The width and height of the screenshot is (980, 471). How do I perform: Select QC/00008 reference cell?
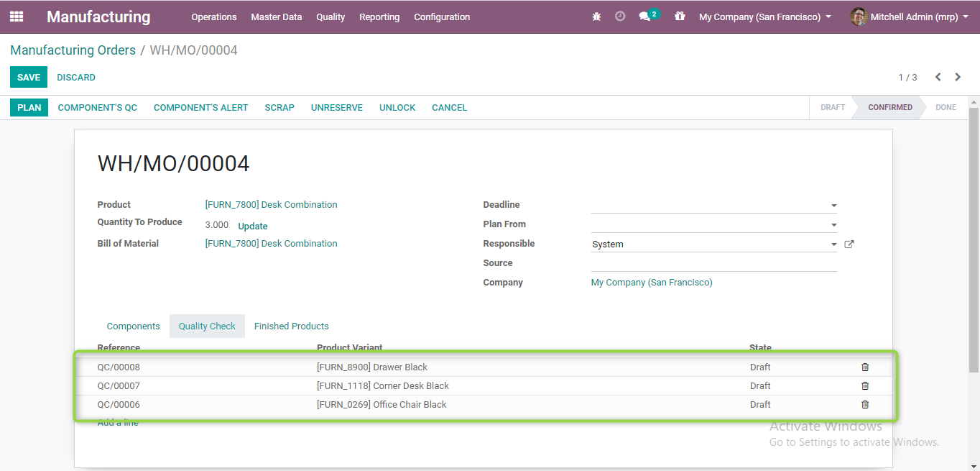tap(119, 367)
